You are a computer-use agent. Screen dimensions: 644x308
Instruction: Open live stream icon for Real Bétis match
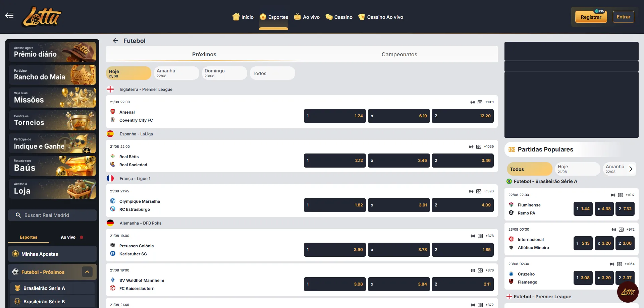471,147
